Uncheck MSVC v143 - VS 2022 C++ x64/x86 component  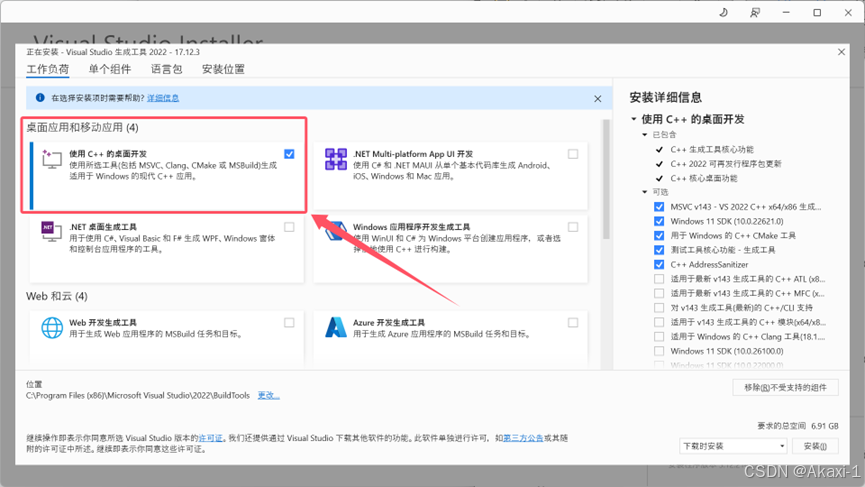(x=659, y=207)
